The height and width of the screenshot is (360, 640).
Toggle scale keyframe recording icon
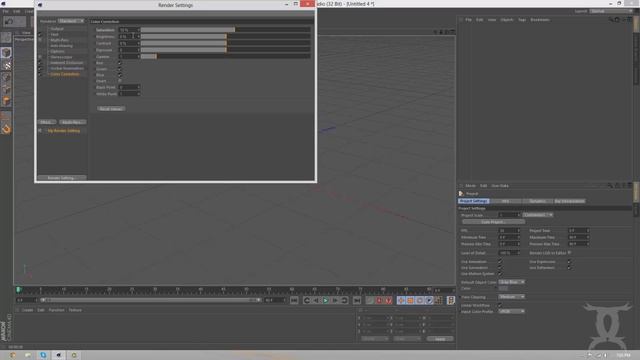[x=410, y=300]
